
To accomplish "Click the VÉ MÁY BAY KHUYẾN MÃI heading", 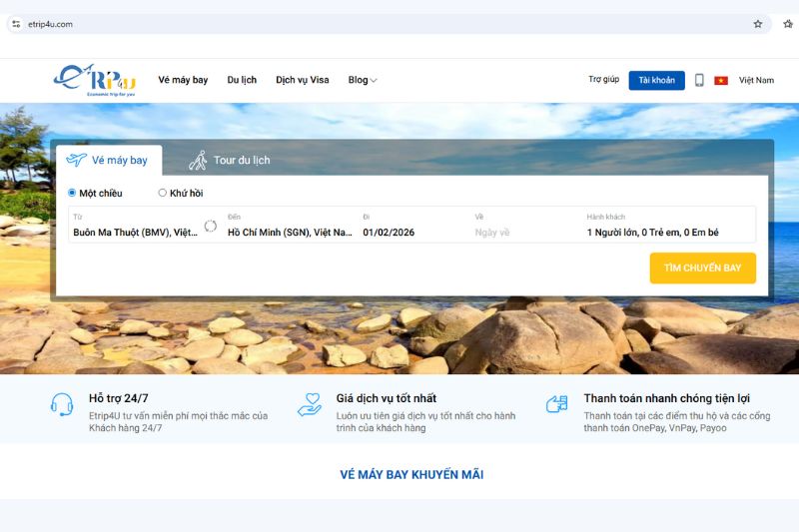I will (411, 474).
